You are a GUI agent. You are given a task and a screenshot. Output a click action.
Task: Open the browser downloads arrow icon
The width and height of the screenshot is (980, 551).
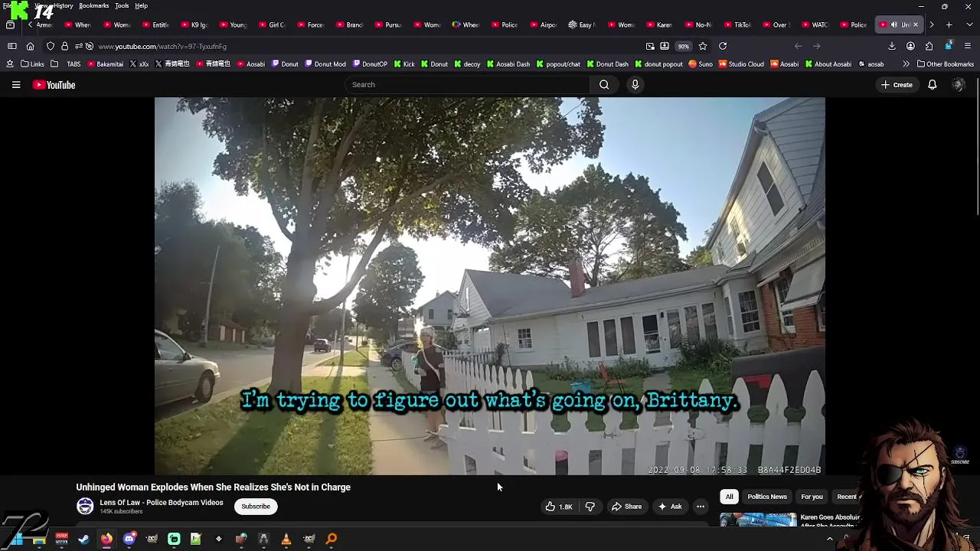pos(892,46)
